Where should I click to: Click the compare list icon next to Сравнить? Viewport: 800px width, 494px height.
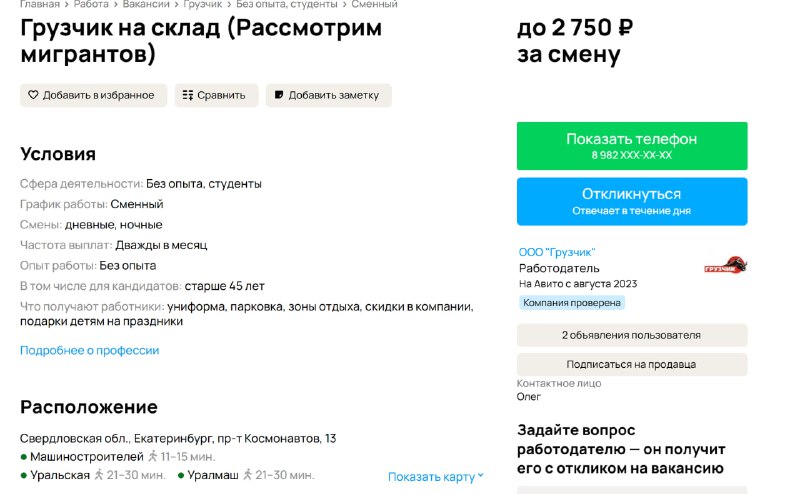tap(188, 95)
